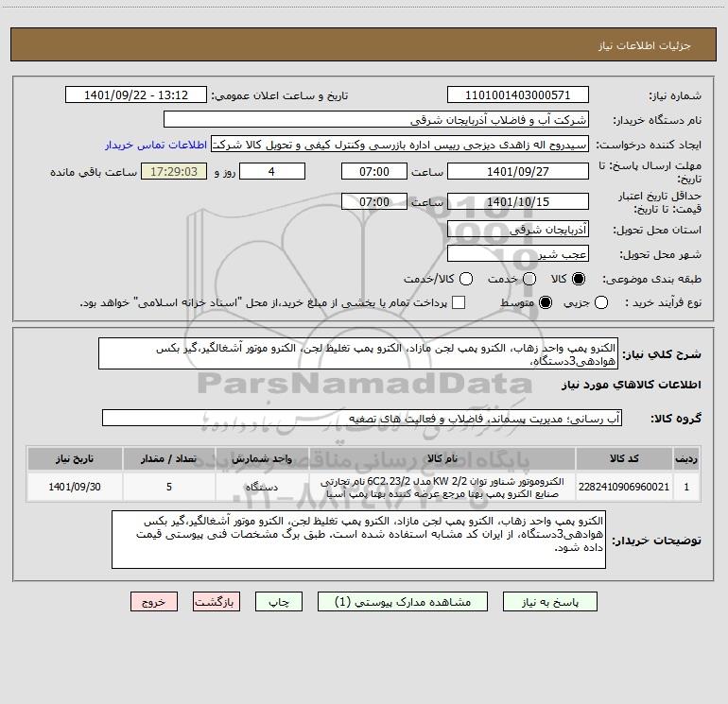Click the unit cell دستگاه
The width and height of the screenshot is (728, 704).
click(x=262, y=487)
